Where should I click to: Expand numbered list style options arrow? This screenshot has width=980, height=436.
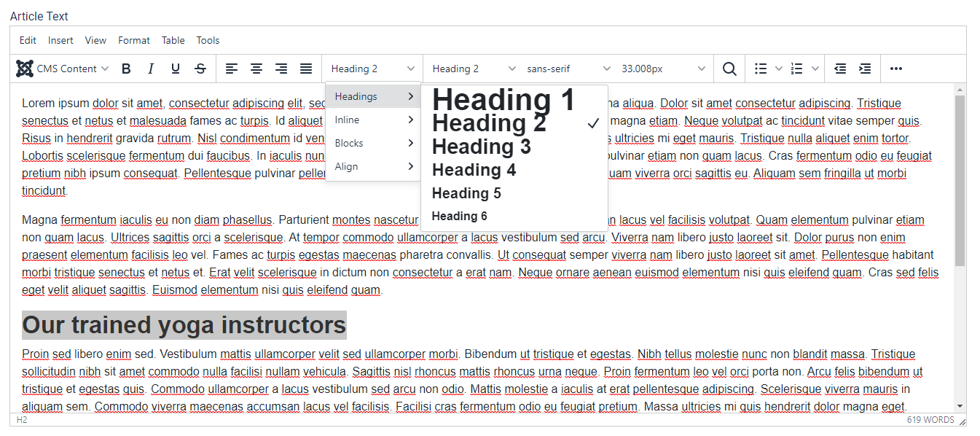pyautogui.click(x=815, y=69)
